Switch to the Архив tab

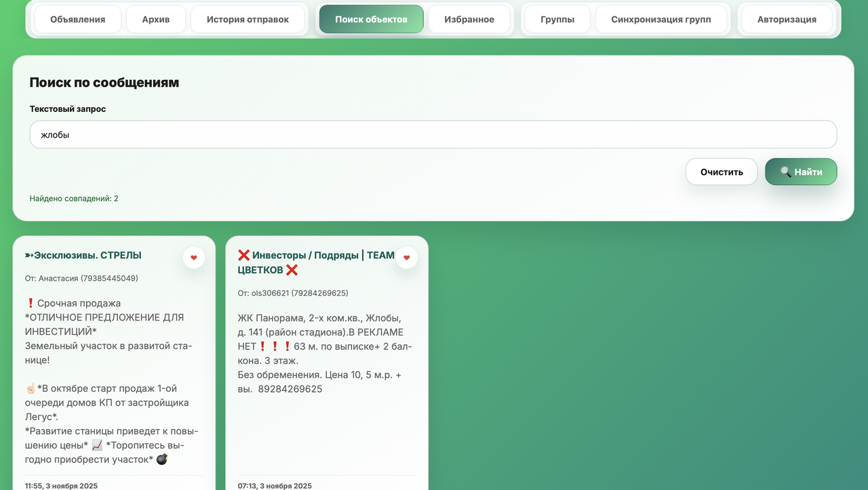click(x=156, y=19)
